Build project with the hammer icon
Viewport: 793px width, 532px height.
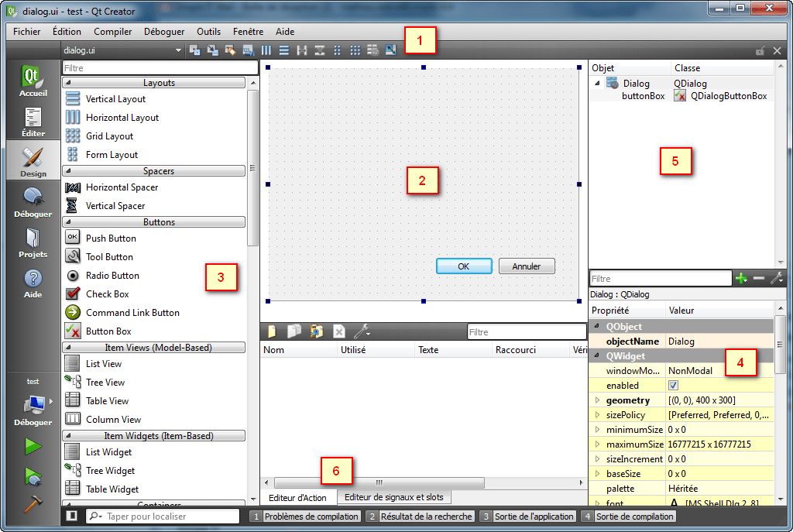pyautogui.click(x=33, y=503)
